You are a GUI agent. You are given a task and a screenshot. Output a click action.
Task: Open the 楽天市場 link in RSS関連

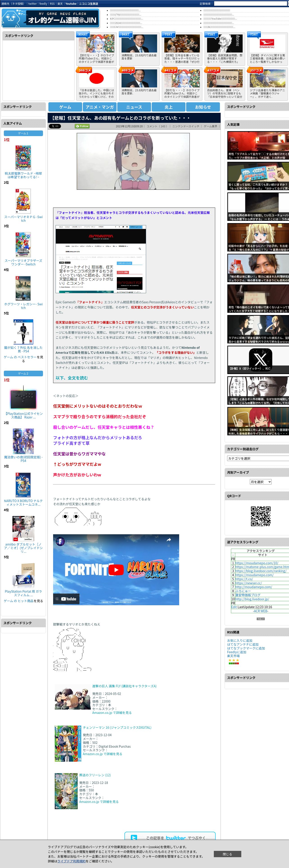(233, 656)
